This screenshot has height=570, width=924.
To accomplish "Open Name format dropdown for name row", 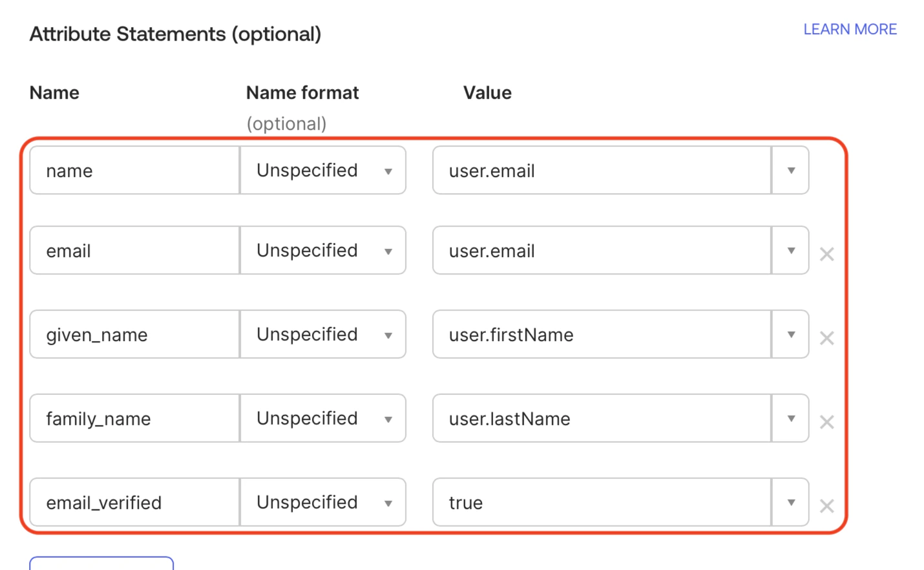I will tap(323, 171).
